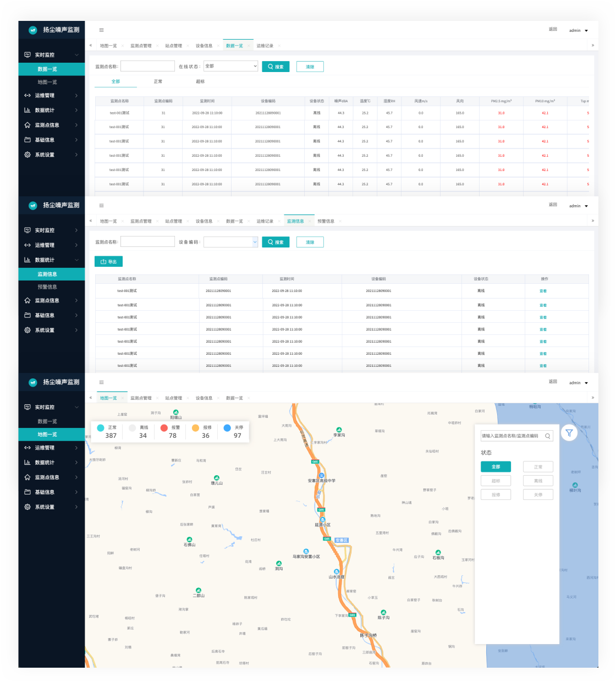This screenshot has height=682, width=616.
Task: Select 全部 status in the map filter panel
Action: (x=496, y=467)
